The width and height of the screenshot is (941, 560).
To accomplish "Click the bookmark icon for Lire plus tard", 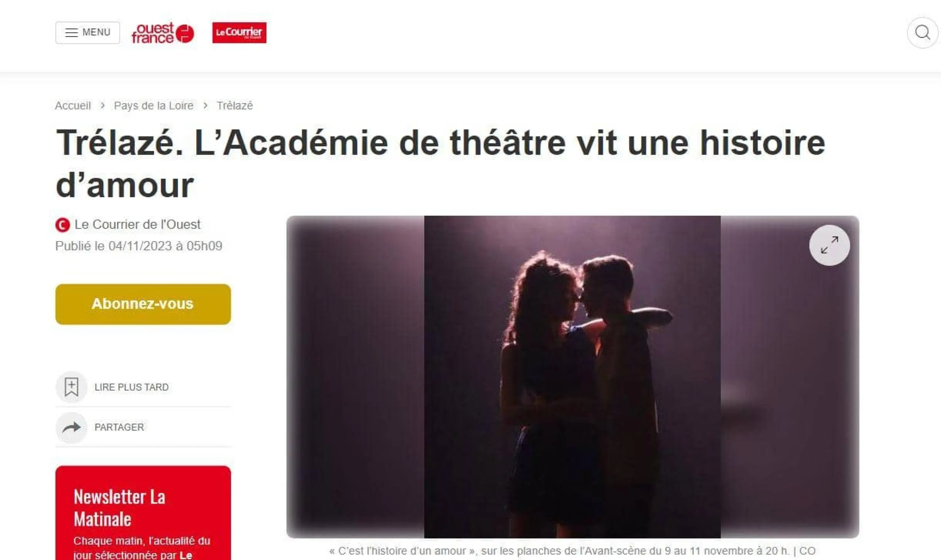I will [71, 387].
